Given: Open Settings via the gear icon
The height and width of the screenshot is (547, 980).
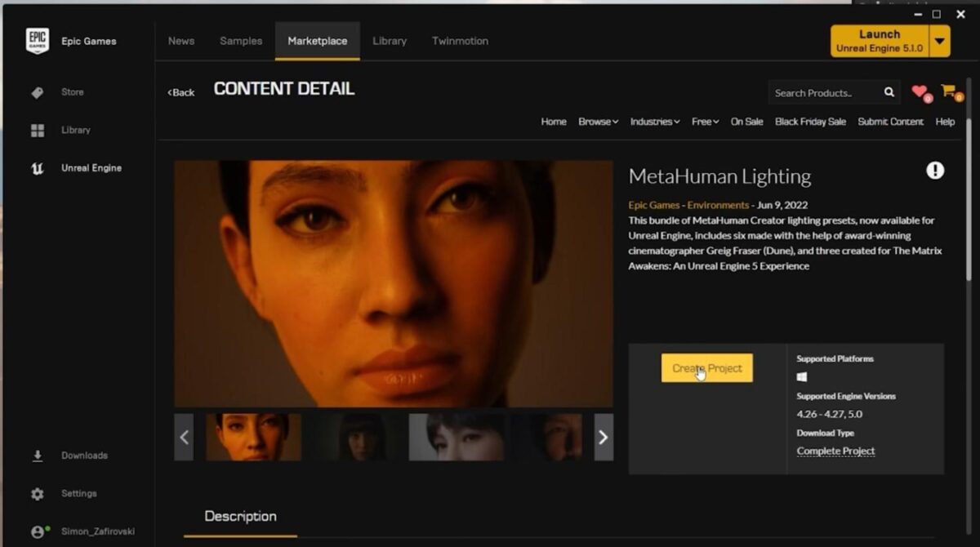Looking at the screenshot, I should 38,494.
